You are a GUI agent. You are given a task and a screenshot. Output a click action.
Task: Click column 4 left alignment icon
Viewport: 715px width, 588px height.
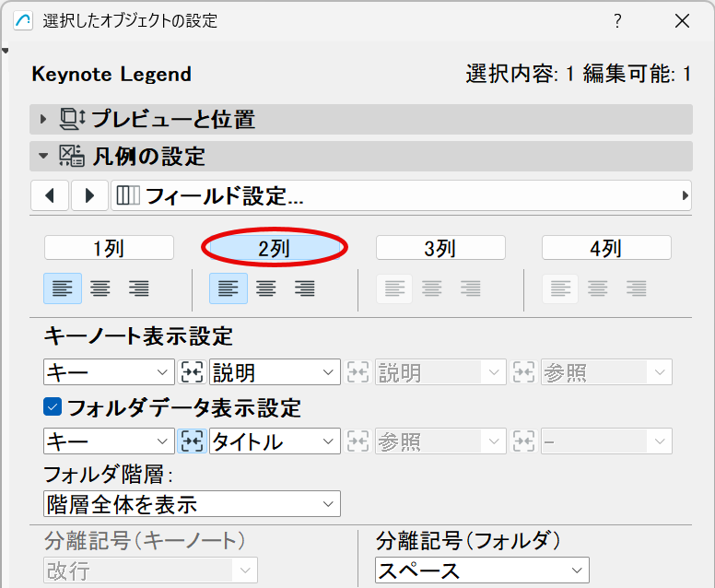(x=560, y=288)
